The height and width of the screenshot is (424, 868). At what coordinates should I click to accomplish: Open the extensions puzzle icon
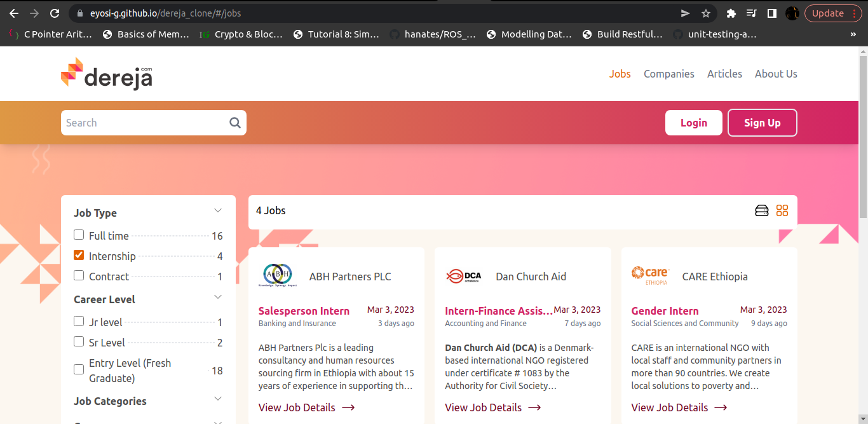point(731,13)
